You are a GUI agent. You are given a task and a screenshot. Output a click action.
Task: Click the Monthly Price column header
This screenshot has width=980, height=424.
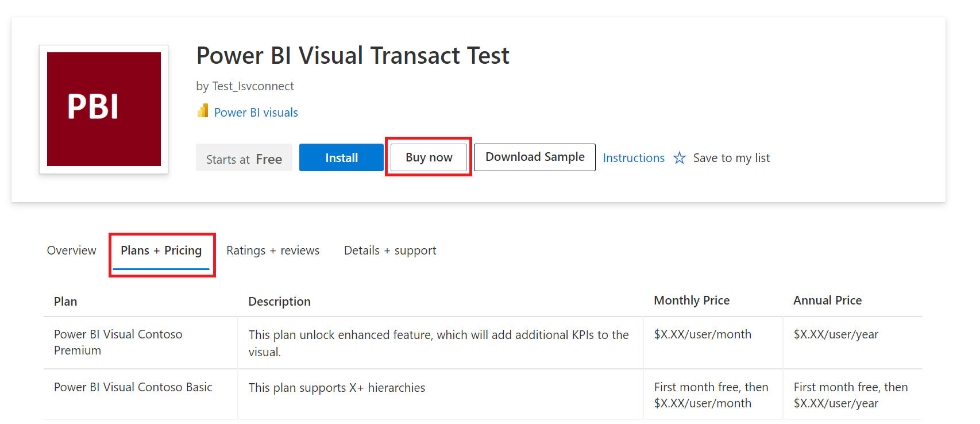692,300
